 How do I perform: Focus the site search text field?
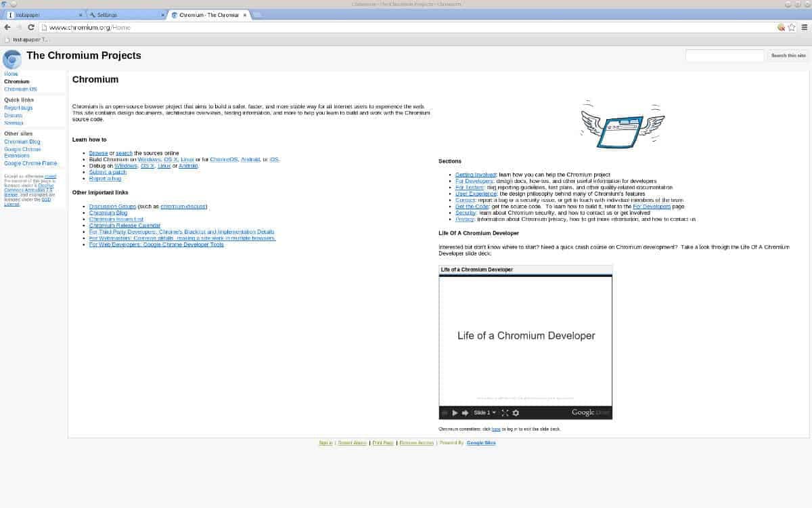tap(724, 56)
